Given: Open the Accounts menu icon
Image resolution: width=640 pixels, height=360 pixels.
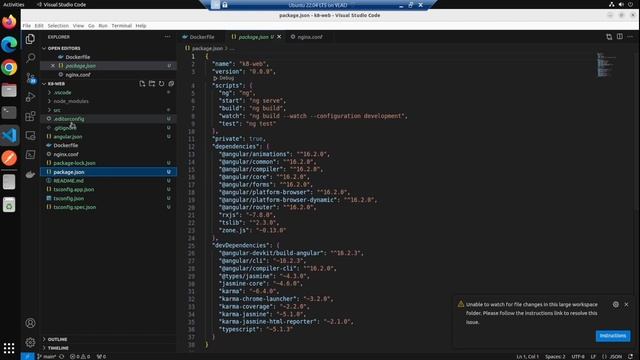Looking at the screenshot, I should 30,323.
